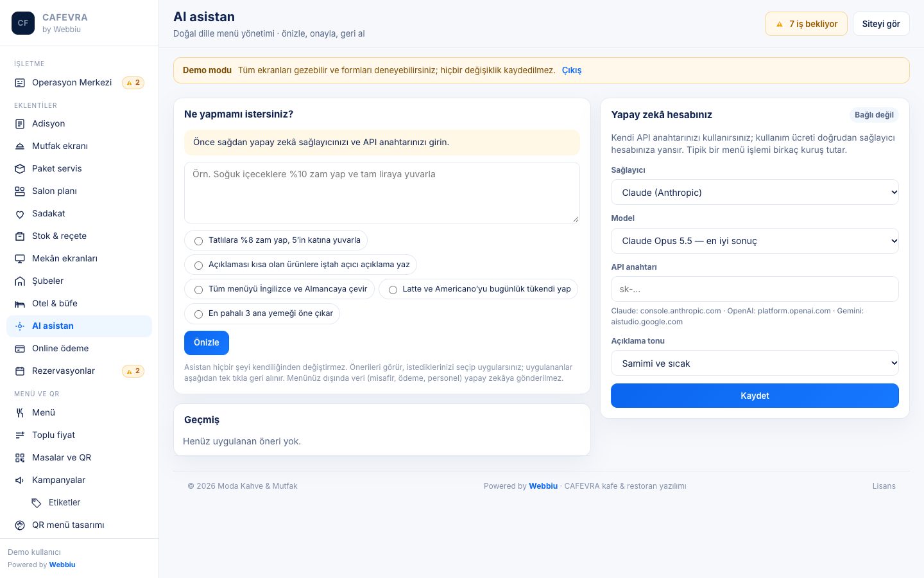Viewport: 924px width, 578px height.
Task: Click the Masalar ve QR icon
Action: click(20, 458)
